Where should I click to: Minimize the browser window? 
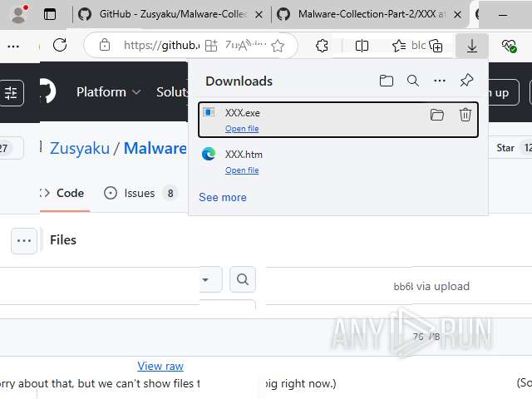click(503, 15)
